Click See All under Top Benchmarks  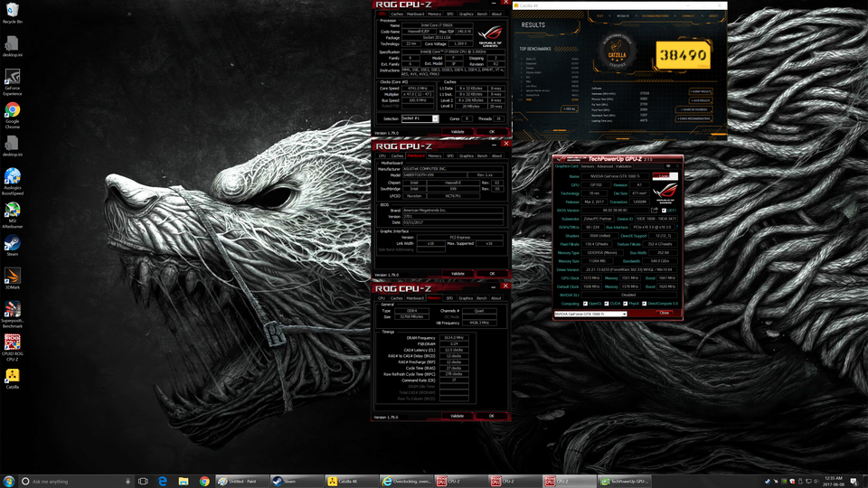pyautogui.click(x=569, y=109)
